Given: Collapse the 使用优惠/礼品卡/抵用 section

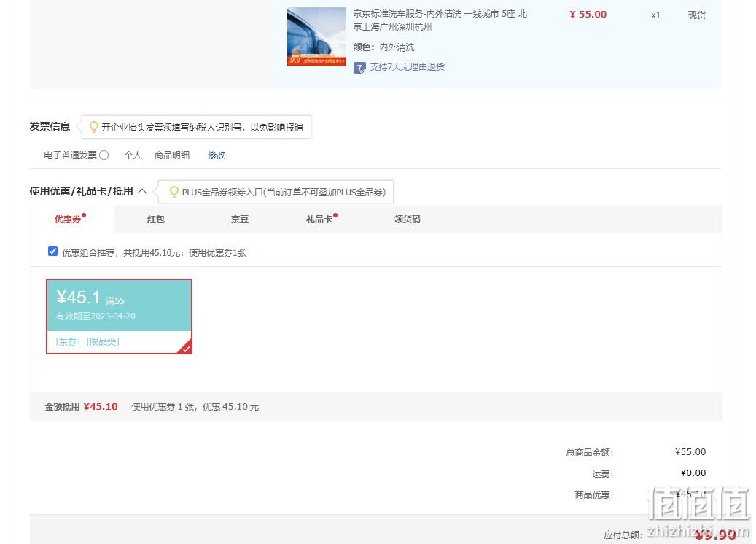Looking at the screenshot, I should 142,191.
